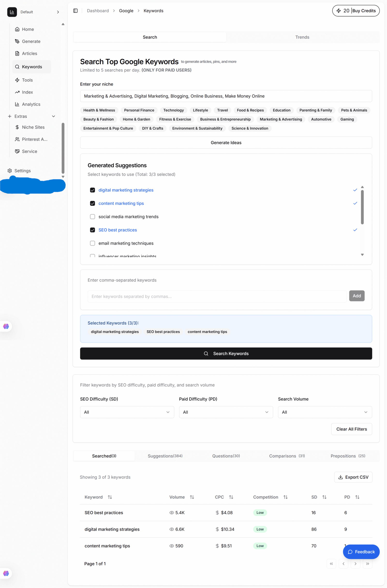Open the Suggestions(384) tab
Image resolution: width=387 pixels, height=588 pixels.
(x=165, y=456)
